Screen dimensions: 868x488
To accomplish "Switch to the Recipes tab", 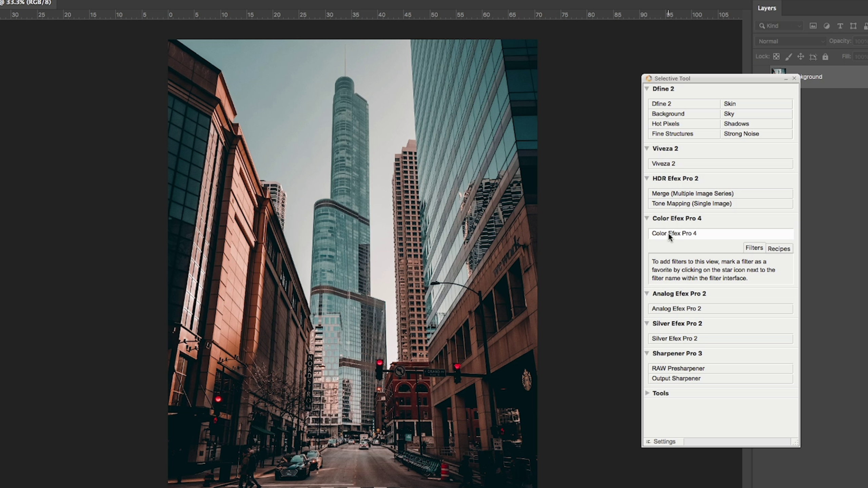I will (778, 249).
